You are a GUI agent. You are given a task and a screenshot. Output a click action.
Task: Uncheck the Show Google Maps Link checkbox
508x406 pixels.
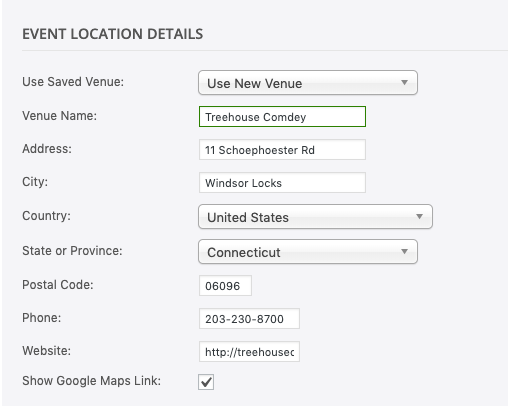[x=206, y=382]
